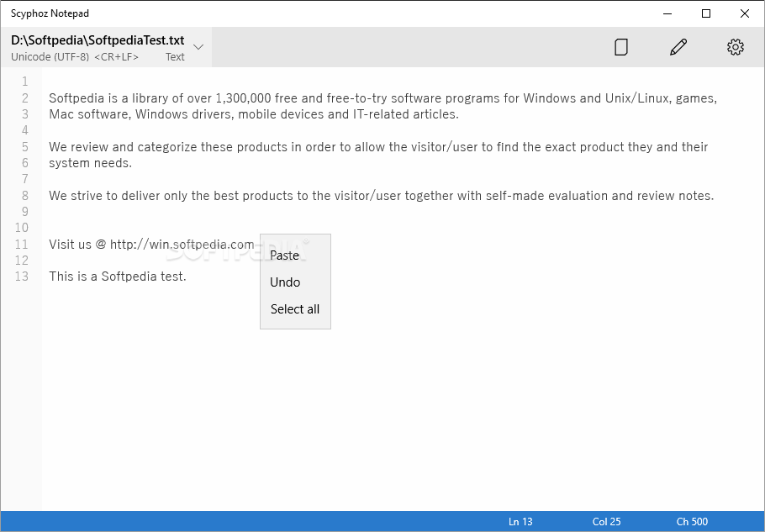Click line number 4 in the gutter
This screenshot has height=532, width=765.
click(x=25, y=130)
